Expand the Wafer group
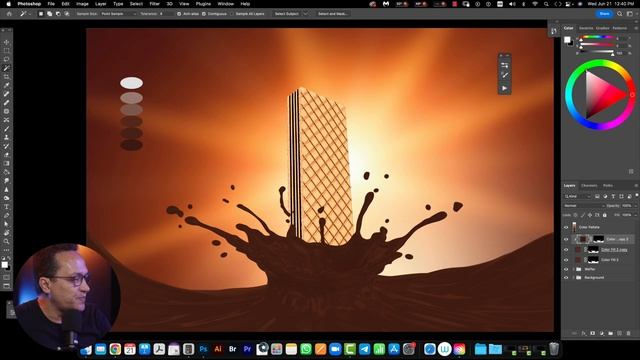The height and width of the screenshot is (360, 640). click(x=573, y=269)
